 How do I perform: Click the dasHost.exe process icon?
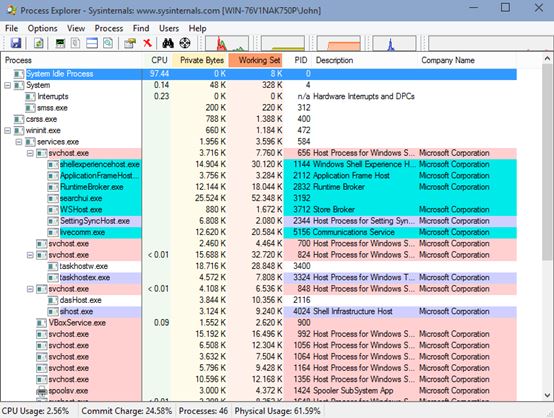click(x=53, y=300)
